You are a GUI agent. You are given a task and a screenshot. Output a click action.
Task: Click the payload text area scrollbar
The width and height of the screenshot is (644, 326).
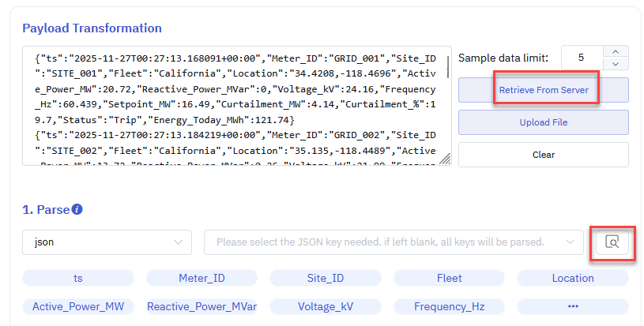point(449,67)
